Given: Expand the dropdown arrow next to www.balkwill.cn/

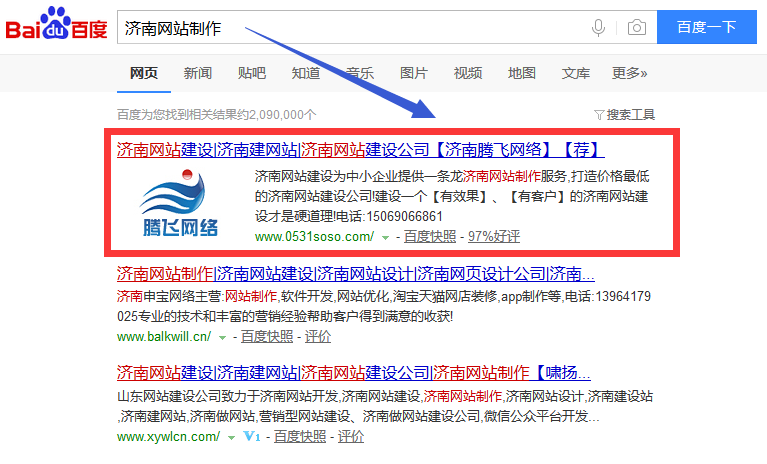Looking at the screenshot, I should 223,338.
